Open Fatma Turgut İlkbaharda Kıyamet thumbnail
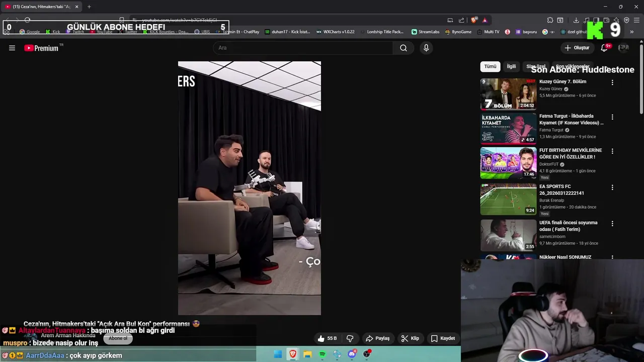Screen dimensions: 644x362 click(x=508, y=129)
